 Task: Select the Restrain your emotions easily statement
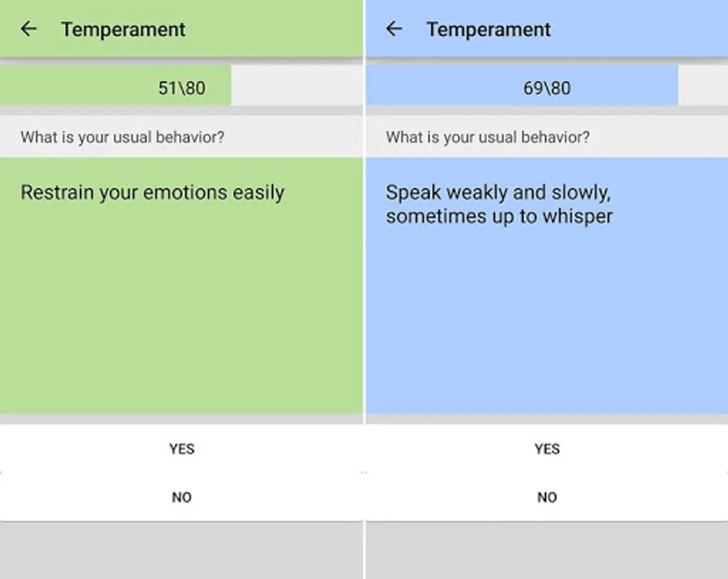coord(152,192)
